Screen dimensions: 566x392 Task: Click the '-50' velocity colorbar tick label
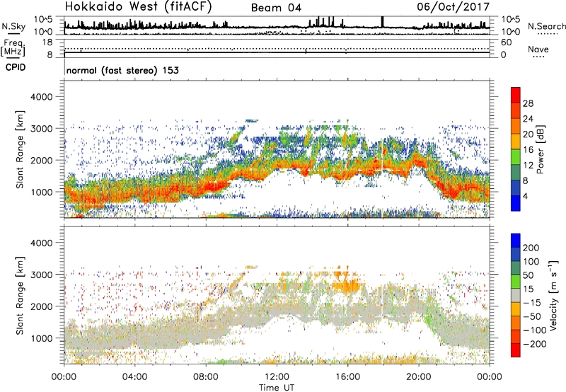[531, 316]
